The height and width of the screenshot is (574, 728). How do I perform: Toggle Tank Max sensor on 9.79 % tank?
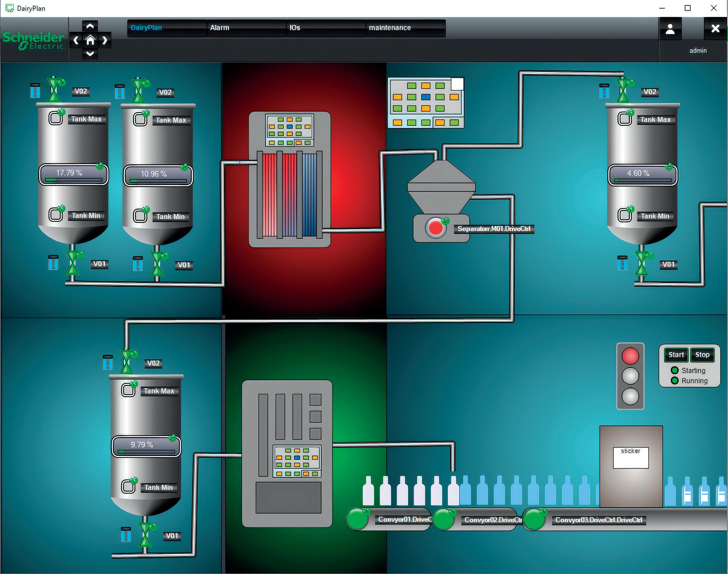click(128, 390)
